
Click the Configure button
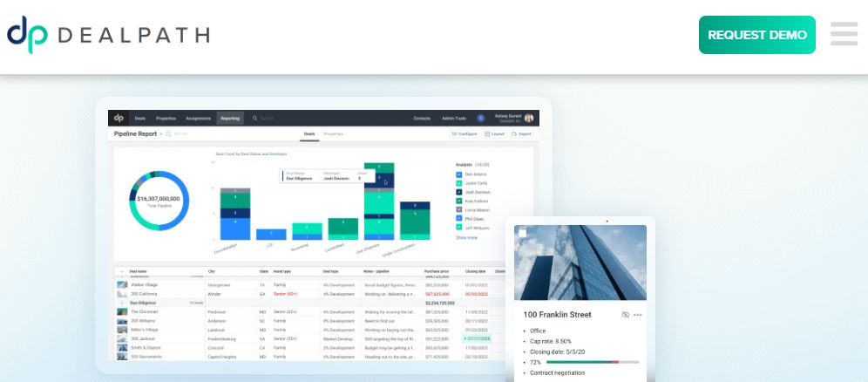[x=464, y=134]
